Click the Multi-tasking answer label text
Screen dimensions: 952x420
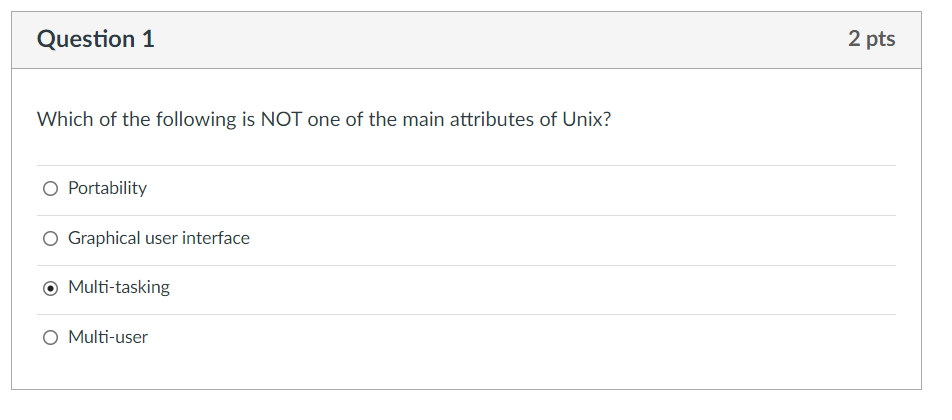(x=118, y=288)
